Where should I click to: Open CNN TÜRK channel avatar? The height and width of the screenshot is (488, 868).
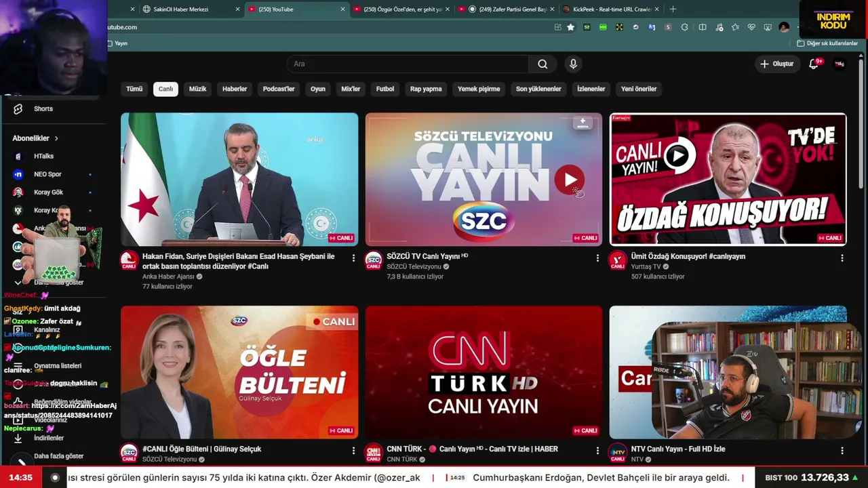(374, 453)
